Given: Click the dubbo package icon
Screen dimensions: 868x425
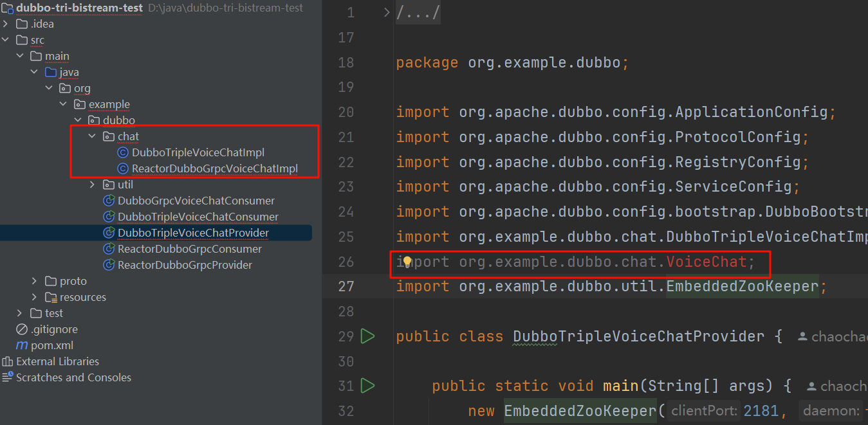Looking at the screenshot, I should point(94,121).
